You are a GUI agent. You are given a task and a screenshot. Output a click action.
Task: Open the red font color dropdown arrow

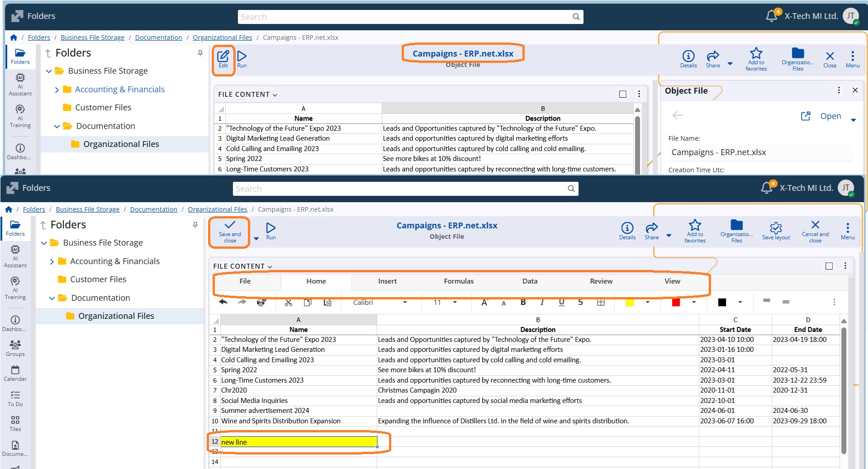694,302
